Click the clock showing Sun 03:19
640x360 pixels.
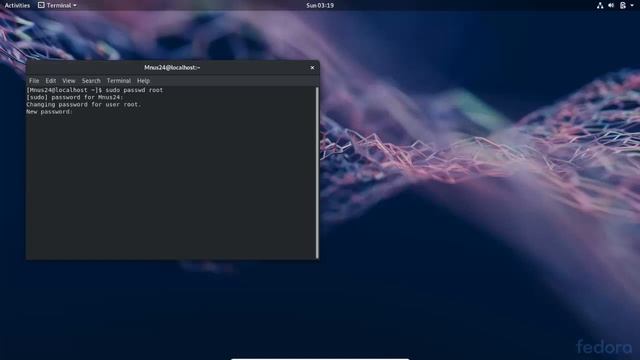tap(320, 5)
